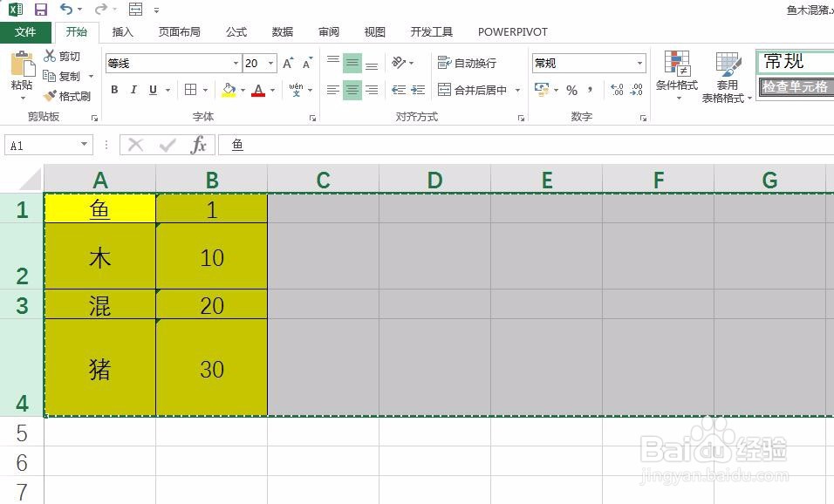Apply the yellow fill color bucket
This screenshot has height=504, width=834.
pos(229,90)
